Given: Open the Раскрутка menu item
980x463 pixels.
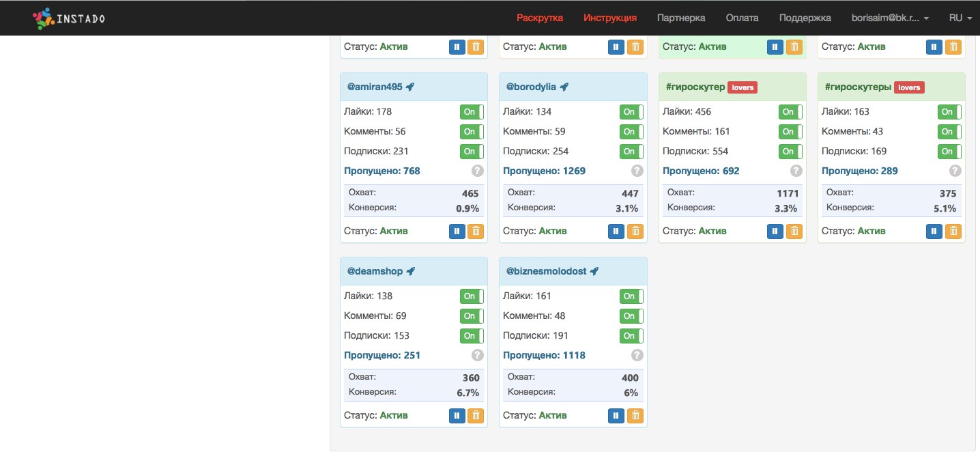Looking at the screenshot, I should pos(540,18).
